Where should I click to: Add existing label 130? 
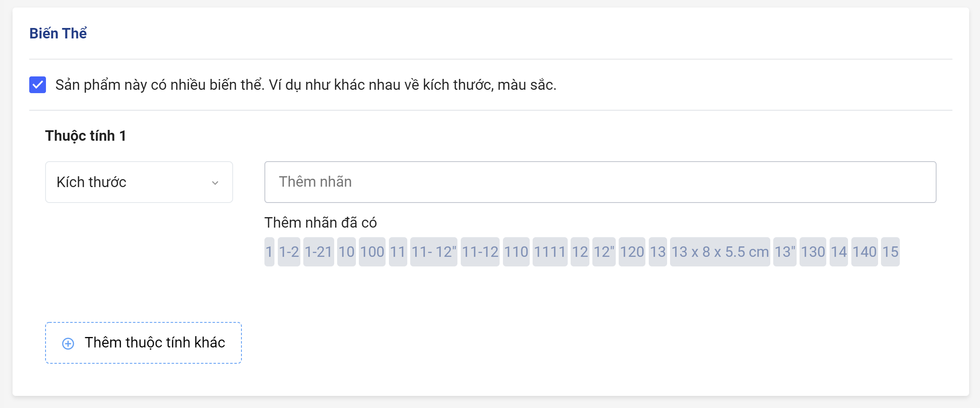click(x=813, y=252)
